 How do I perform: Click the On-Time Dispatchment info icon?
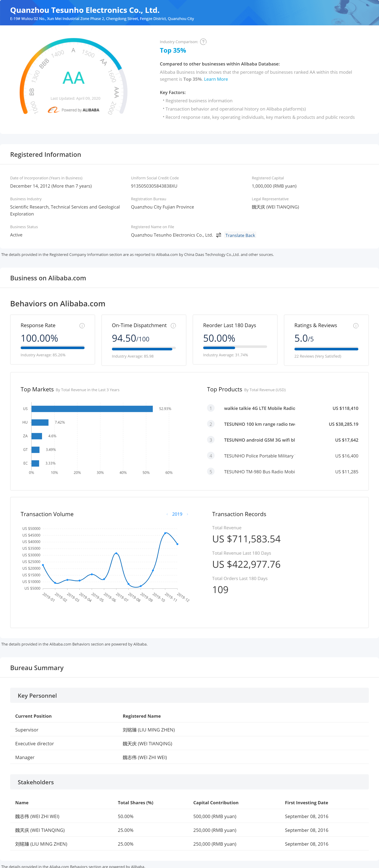click(x=173, y=326)
